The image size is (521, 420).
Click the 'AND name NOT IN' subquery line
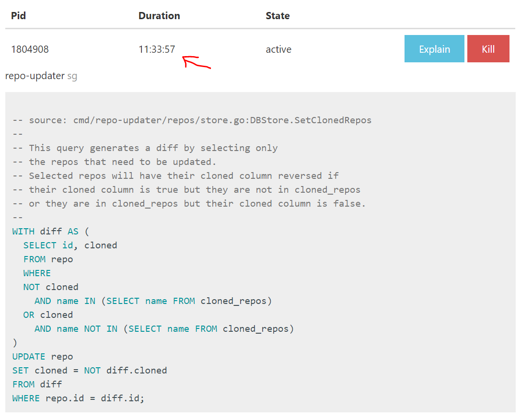pos(164,328)
